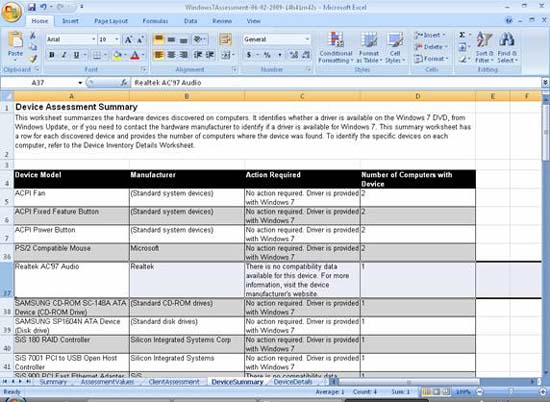Screen dimensions: 550x402
Task: Open the AssessmentValues worksheet tab
Action: point(107,382)
